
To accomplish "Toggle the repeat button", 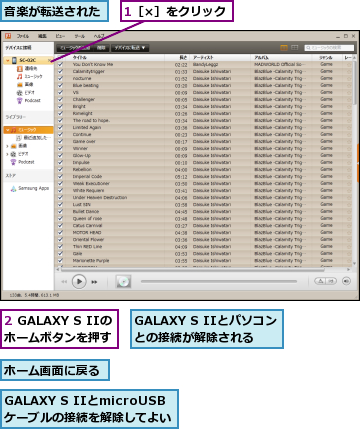I will click(331, 281).
